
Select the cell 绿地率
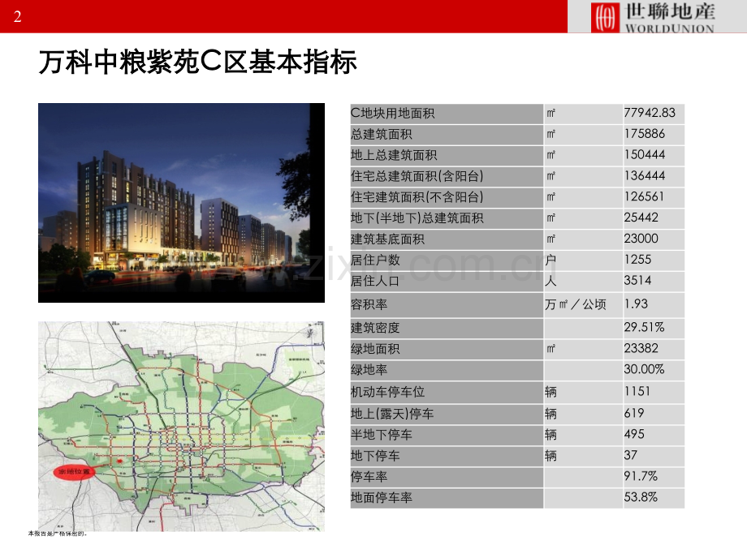(x=447, y=370)
